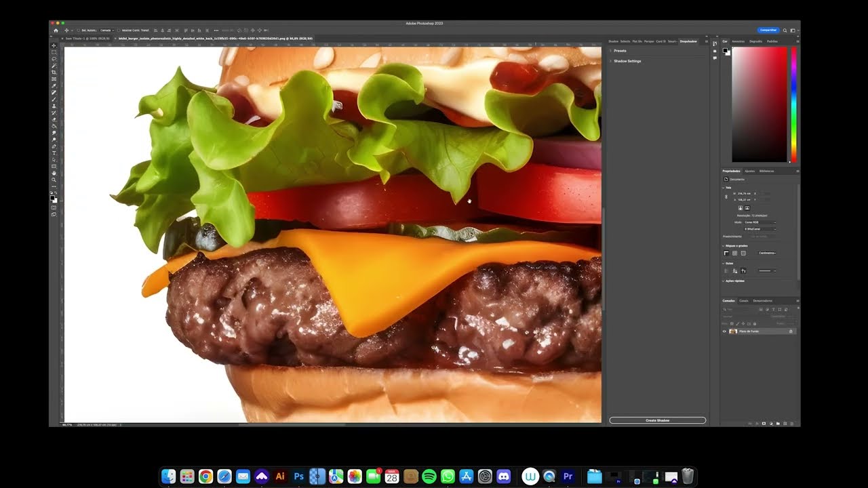Click the Home icon in options bar

(56, 30)
